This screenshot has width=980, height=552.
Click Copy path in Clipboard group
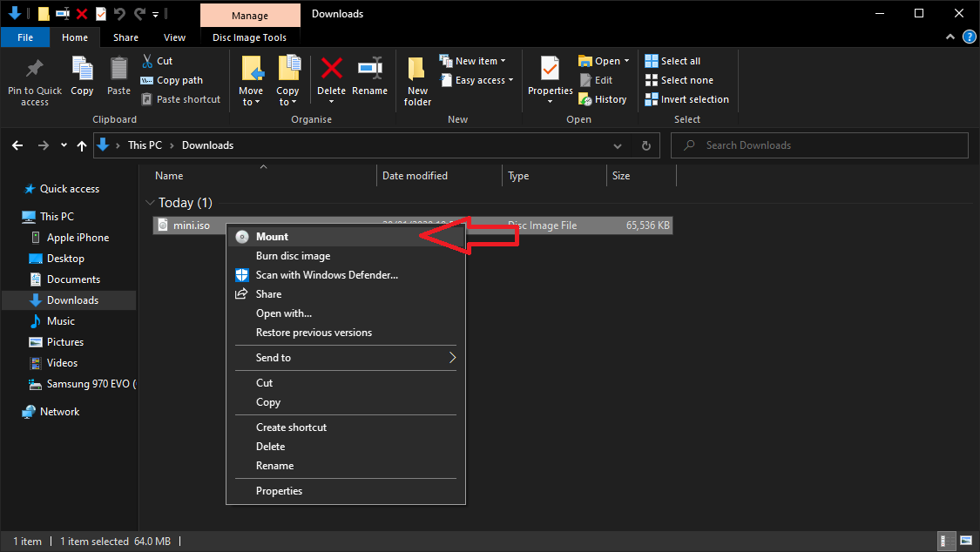(172, 80)
